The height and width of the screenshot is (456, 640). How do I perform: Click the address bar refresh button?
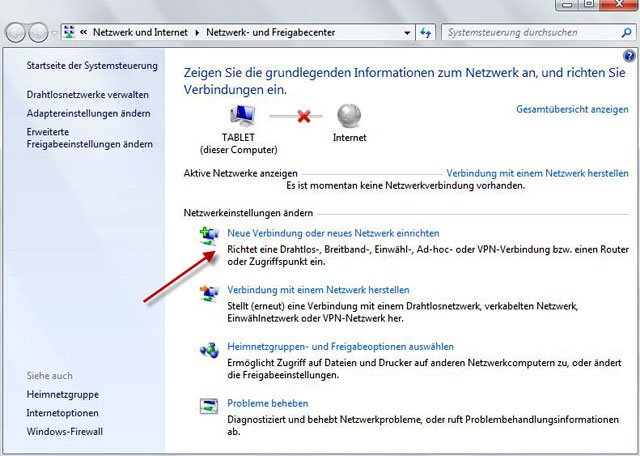point(425,33)
